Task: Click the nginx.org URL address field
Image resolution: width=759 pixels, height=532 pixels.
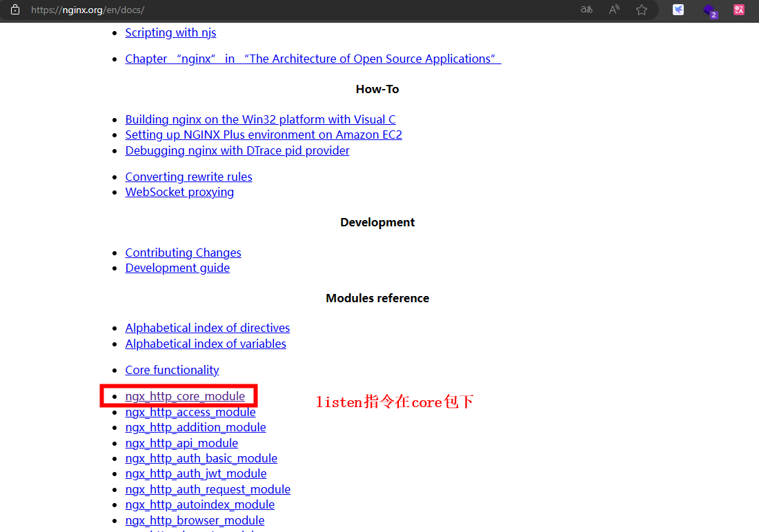Action: pos(276,10)
